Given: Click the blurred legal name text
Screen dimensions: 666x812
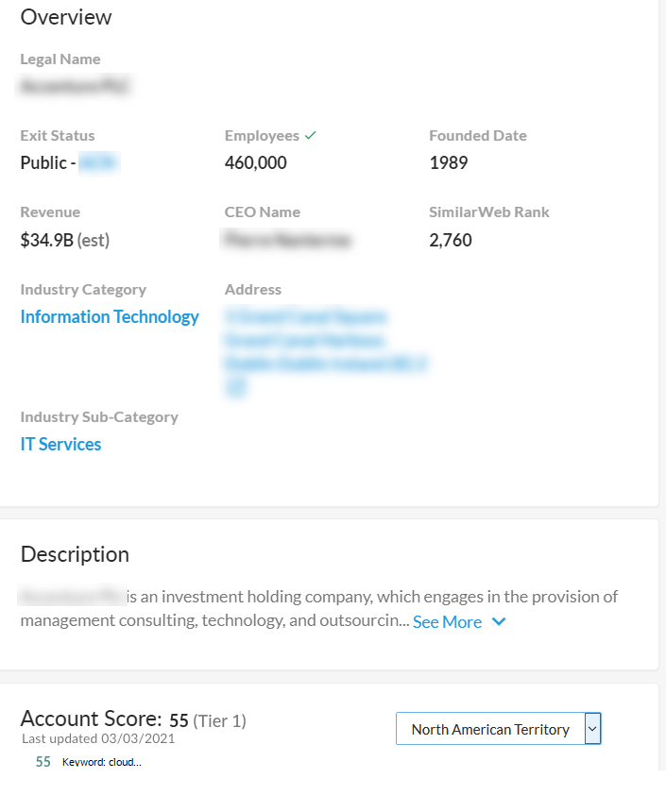Looking at the screenshot, I should [76, 87].
